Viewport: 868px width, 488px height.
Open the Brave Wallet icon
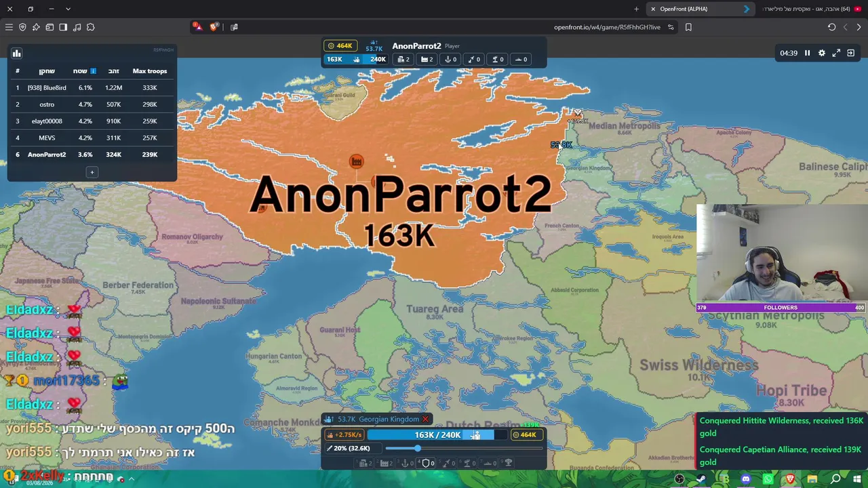(50, 27)
